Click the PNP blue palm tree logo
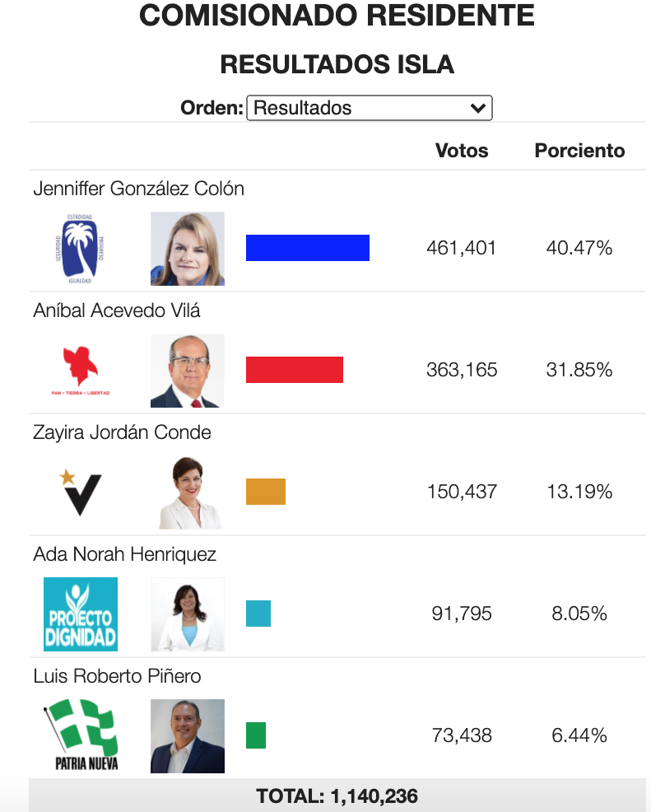This screenshot has height=812, width=651. [80, 249]
